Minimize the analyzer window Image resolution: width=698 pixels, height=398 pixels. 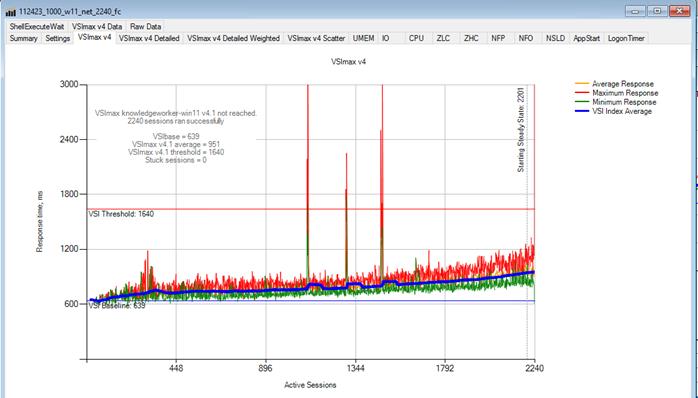[x=635, y=11]
